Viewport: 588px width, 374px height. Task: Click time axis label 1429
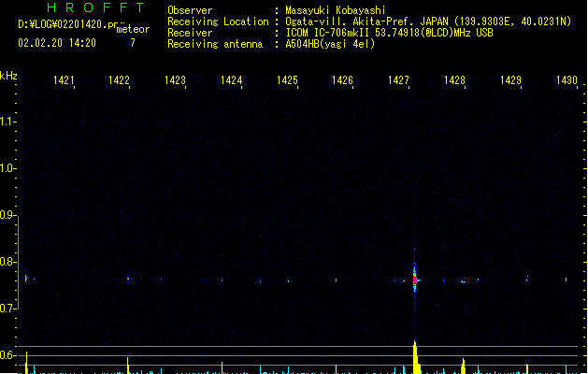coord(510,80)
